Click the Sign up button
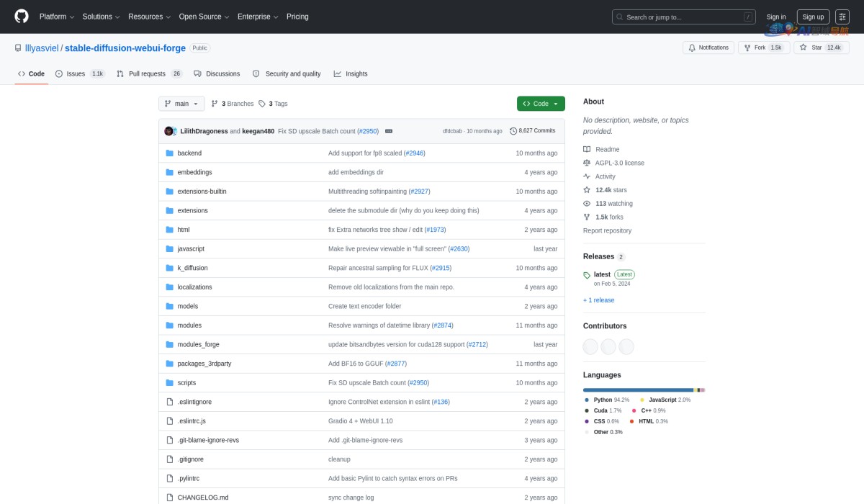 coord(813,17)
